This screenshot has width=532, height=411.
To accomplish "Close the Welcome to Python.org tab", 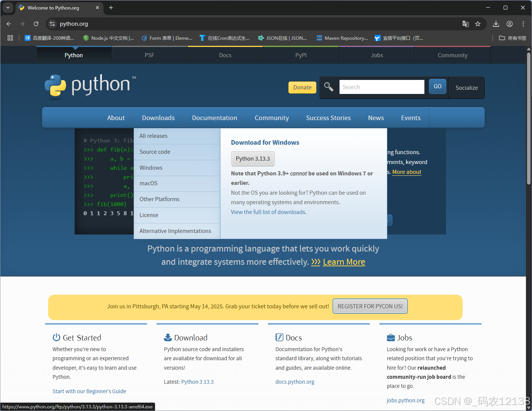I will [97, 8].
